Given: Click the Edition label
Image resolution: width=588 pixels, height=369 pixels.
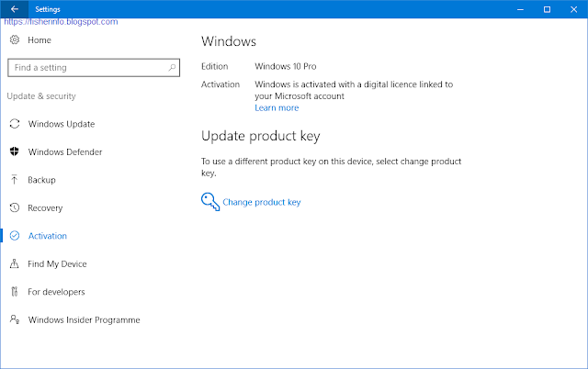Looking at the screenshot, I should coord(214,66).
